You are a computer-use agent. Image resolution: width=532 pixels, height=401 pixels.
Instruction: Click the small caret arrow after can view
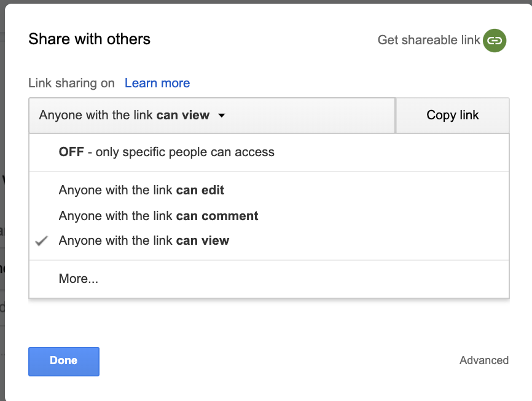(x=221, y=115)
